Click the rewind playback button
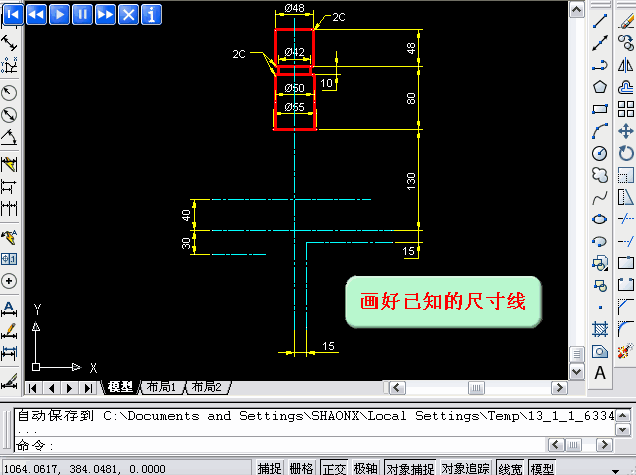Viewport: 636px width, 475px height. [37, 15]
